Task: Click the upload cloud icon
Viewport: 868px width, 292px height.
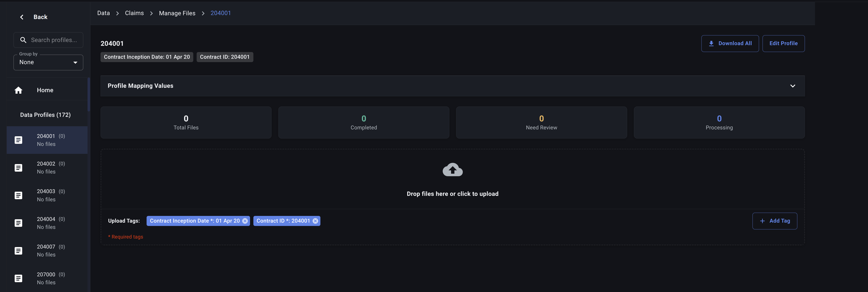Action: (x=453, y=170)
